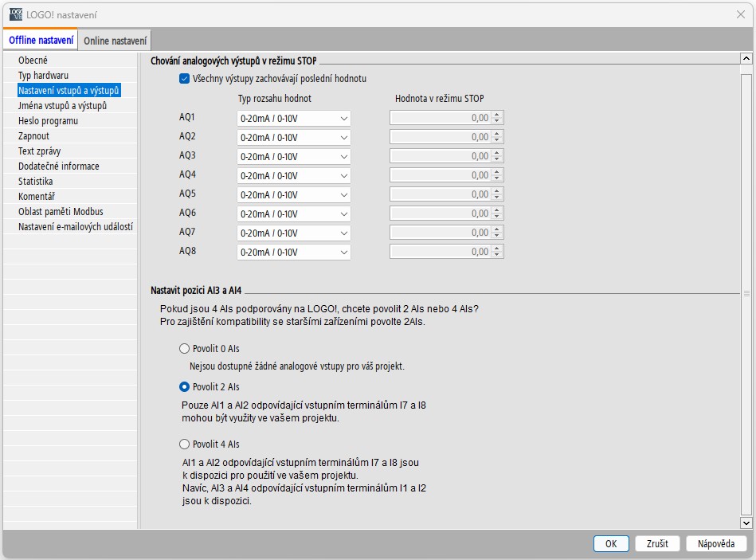Click vertical scrollbar thumb in settings panel
The height and width of the screenshot is (560, 756).
tap(746, 293)
